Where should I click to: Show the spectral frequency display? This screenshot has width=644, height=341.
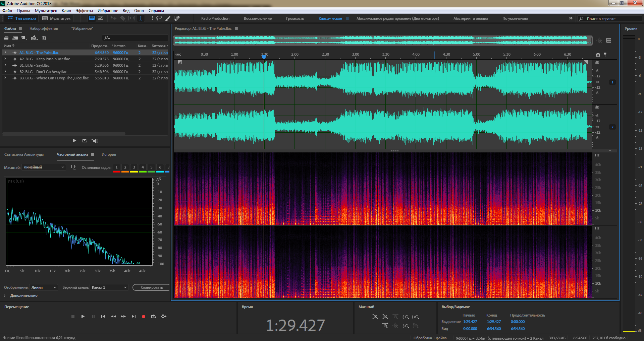point(92,18)
